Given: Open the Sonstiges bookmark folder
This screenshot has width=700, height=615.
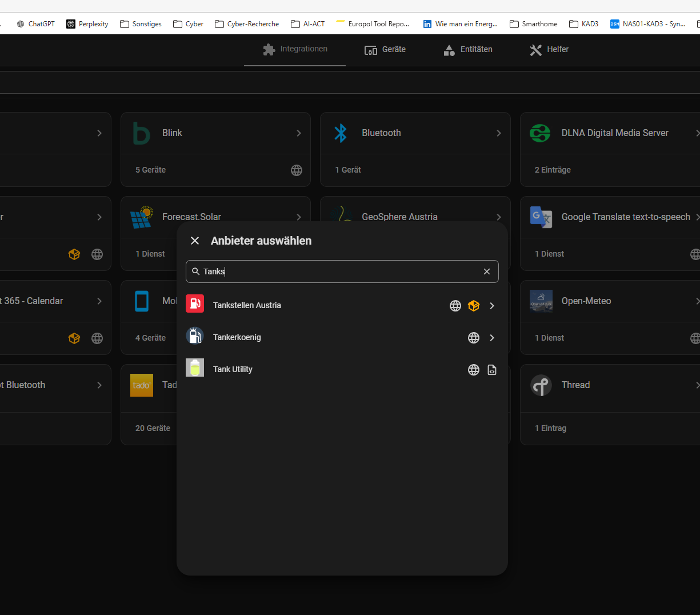Looking at the screenshot, I should [x=141, y=24].
